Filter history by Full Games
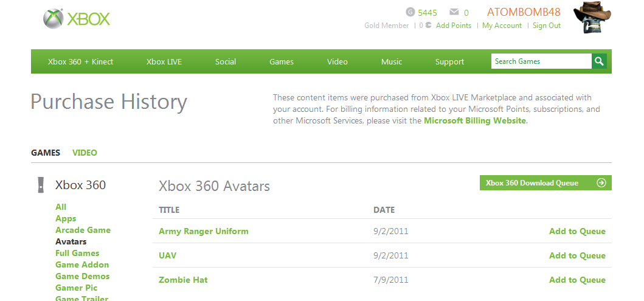The image size is (644, 301). coord(77,253)
